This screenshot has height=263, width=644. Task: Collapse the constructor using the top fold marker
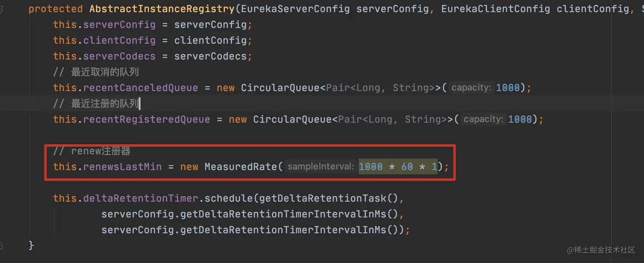coord(2,9)
